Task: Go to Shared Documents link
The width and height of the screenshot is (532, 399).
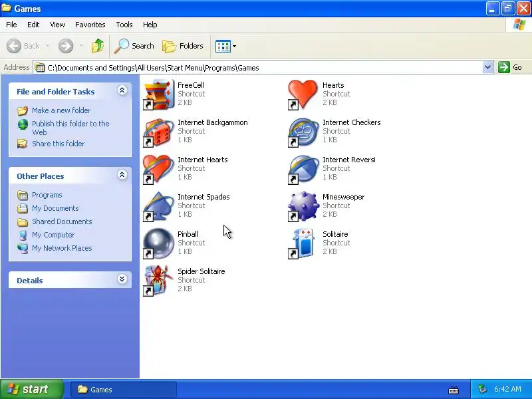Action: coord(62,221)
